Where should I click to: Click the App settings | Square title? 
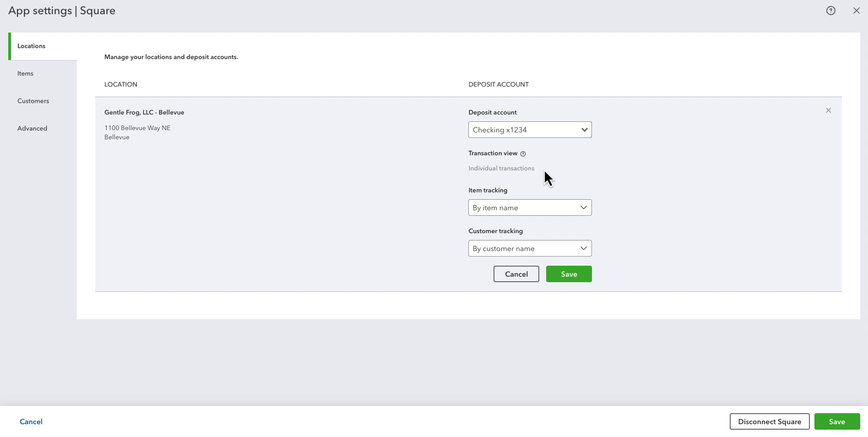click(x=62, y=11)
